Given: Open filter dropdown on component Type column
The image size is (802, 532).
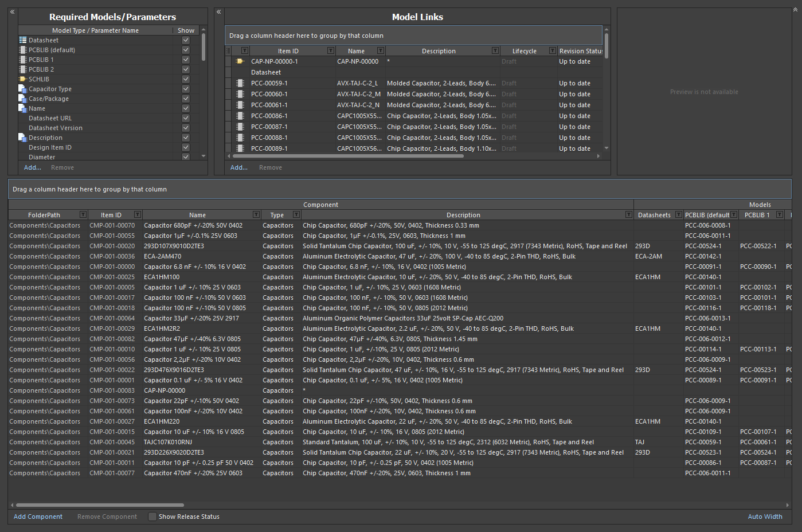Looking at the screenshot, I should pyautogui.click(x=296, y=215).
